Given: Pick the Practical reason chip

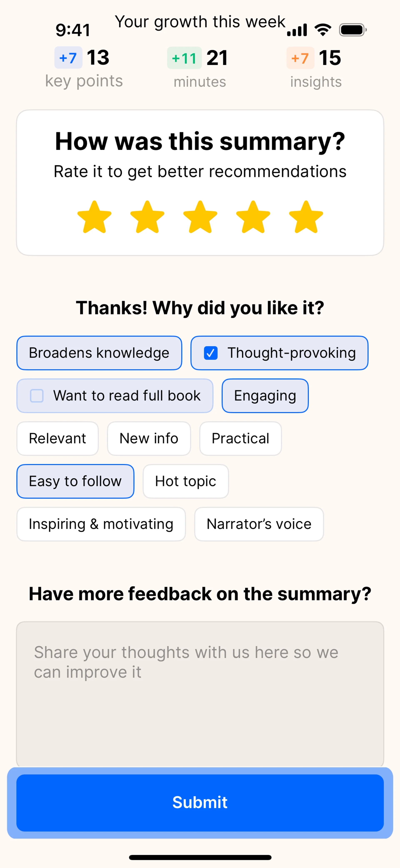Looking at the screenshot, I should pos(240,438).
